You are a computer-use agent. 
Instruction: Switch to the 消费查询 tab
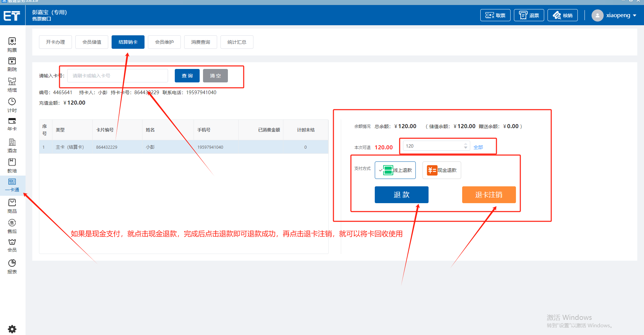pos(201,42)
